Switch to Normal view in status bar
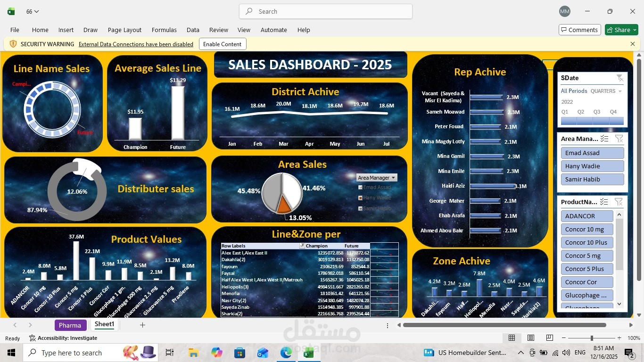This screenshot has width=644, height=362. click(512, 338)
